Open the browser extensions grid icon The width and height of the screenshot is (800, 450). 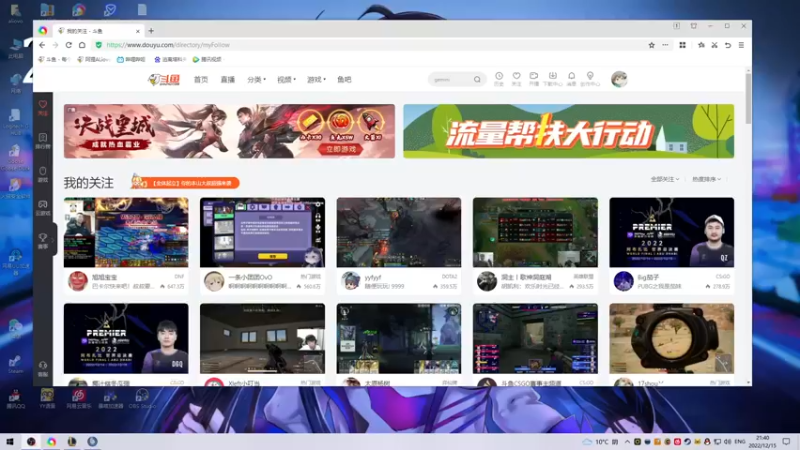coord(683,45)
